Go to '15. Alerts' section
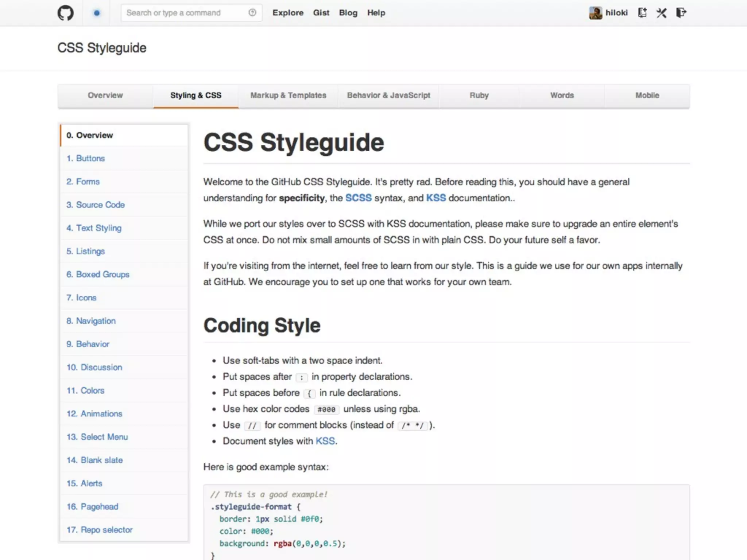Screen dimensions: 747x560 (x=124, y=483)
